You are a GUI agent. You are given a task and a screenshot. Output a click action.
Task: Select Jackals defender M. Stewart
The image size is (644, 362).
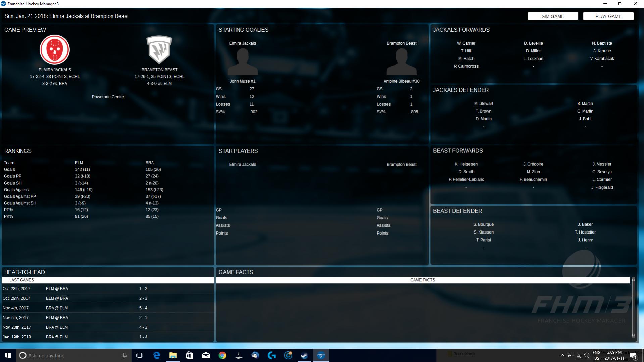[x=484, y=104]
